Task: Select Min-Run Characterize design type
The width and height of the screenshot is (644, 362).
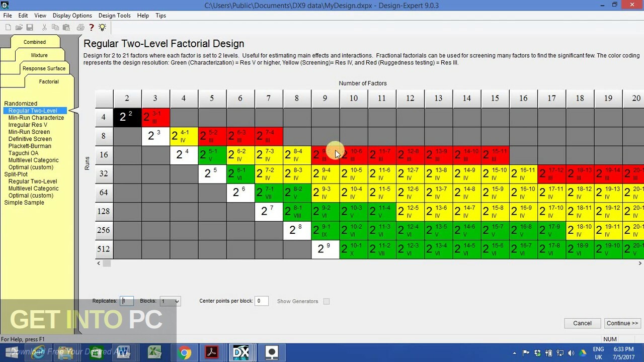Action: (36, 118)
